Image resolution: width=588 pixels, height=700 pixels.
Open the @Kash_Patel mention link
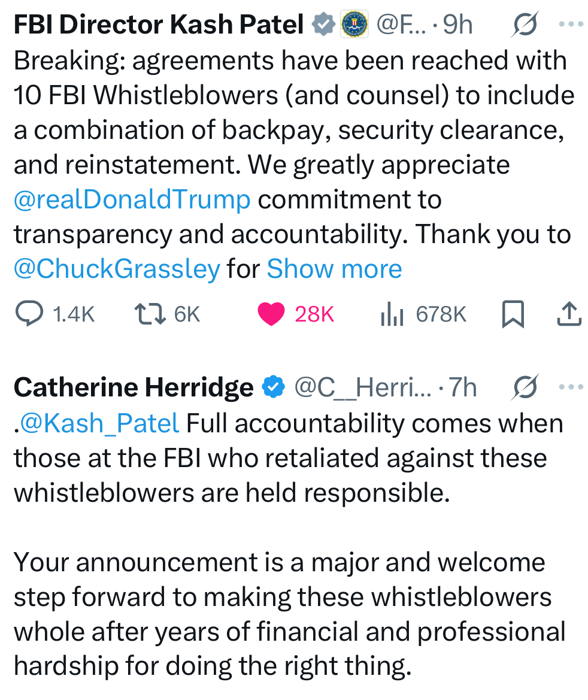pos(99,423)
